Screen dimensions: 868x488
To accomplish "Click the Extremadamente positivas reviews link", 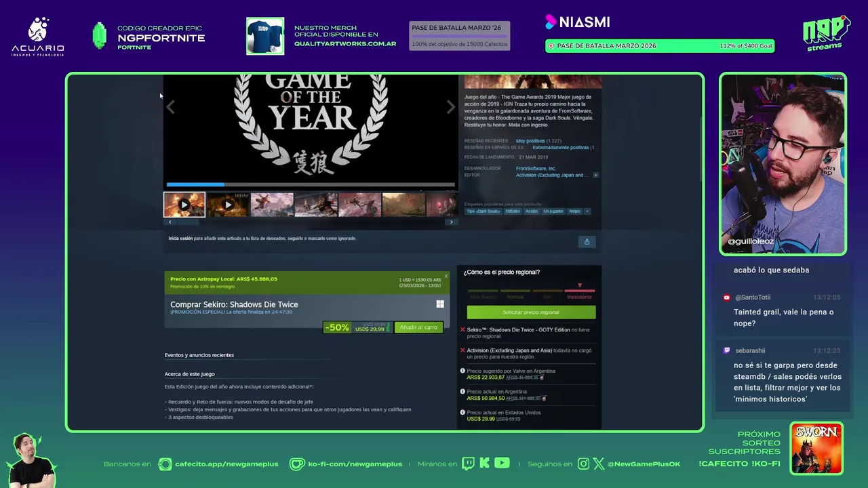I will point(561,148).
